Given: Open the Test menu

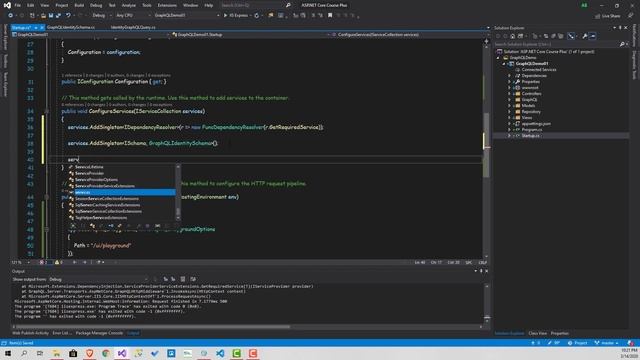Looking at the screenshot, I should tap(112, 5).
